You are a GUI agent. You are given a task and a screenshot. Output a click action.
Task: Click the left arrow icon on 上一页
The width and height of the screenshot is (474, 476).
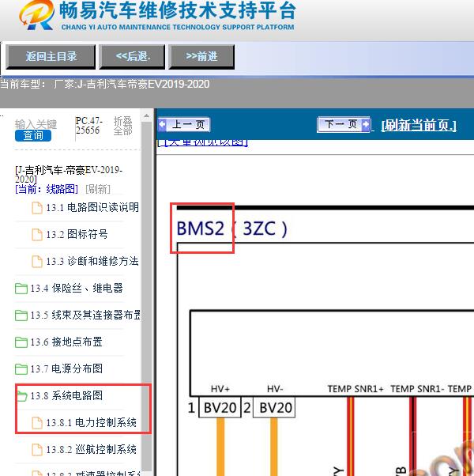click(163, 124)
